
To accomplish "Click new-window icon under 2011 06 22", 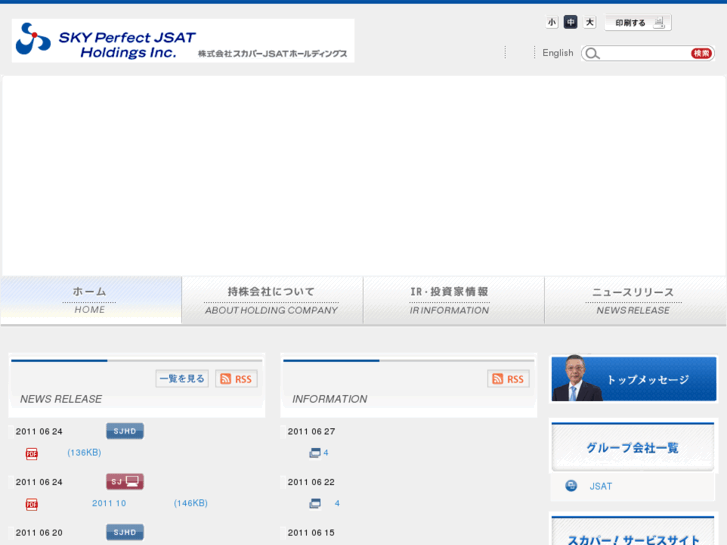I will pyautogui.click(x=315, y=503).
